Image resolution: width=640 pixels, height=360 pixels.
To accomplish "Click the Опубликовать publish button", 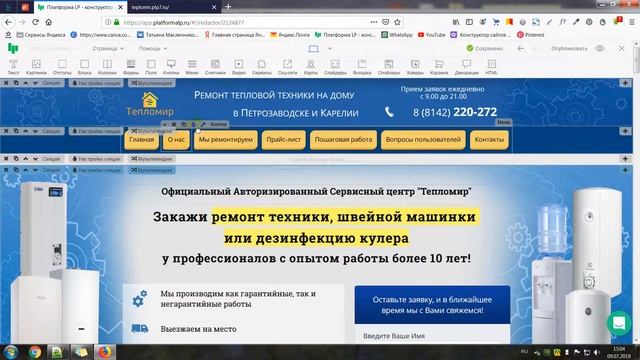I will [569, 48].
